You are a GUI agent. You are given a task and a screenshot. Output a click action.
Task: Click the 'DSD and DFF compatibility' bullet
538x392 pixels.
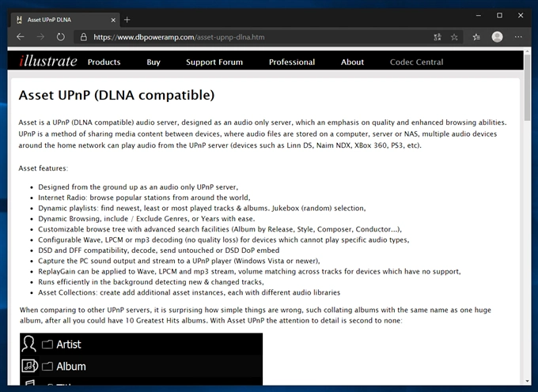coord(159,251)
